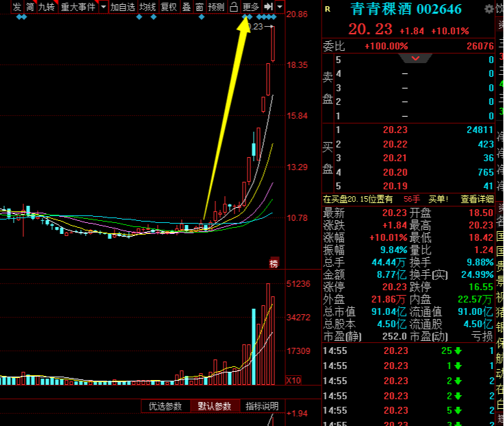Open the 更多 more menu
Screen dimensions: 504x426
click(251, 6)
